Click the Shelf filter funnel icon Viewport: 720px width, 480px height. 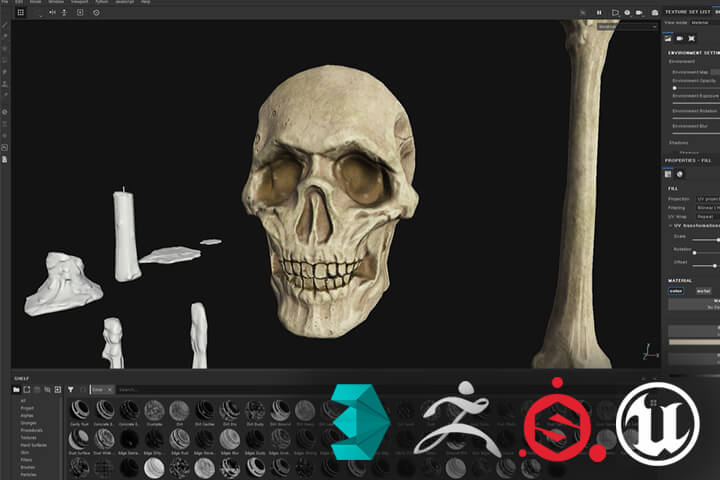tap(71, 390)
